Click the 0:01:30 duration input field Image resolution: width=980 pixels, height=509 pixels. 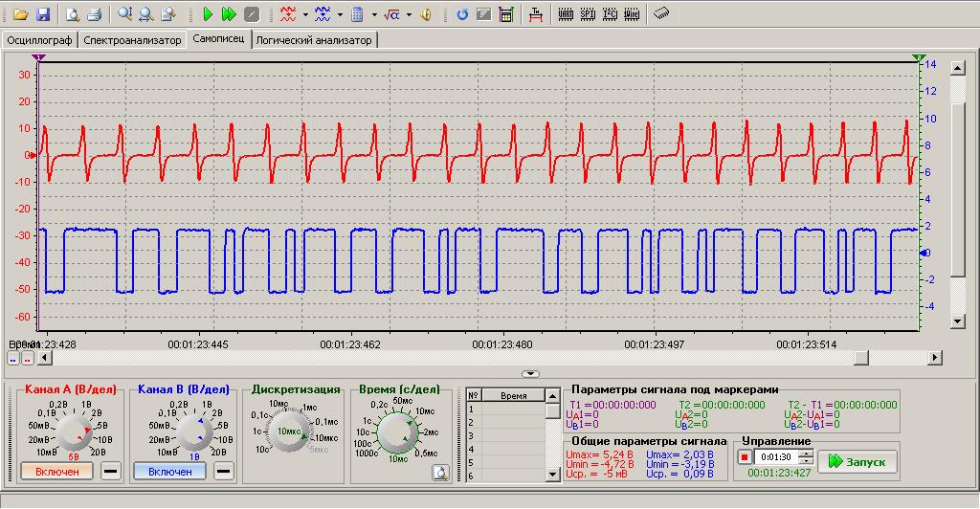pos(777,456)
